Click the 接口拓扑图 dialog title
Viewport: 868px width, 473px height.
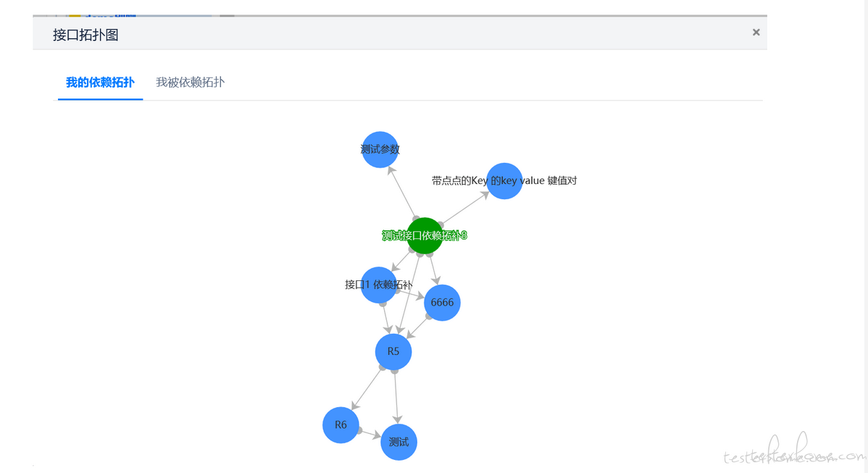pos(85,35)
